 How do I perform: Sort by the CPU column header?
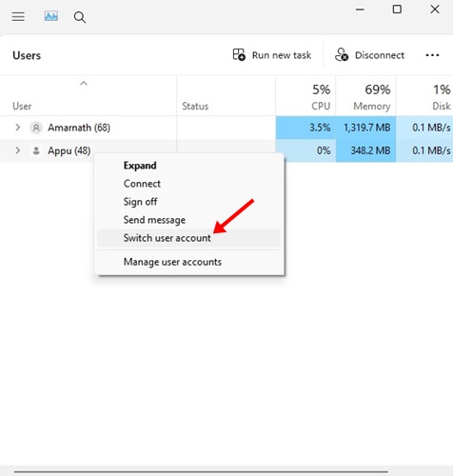(x=305, y=96)
